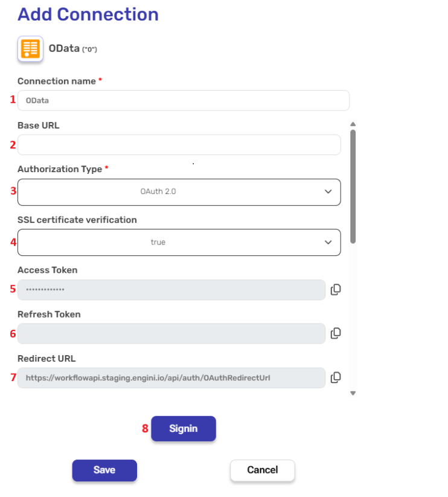
Task: Click the Authorization Type label
Action: coord(60,169)
